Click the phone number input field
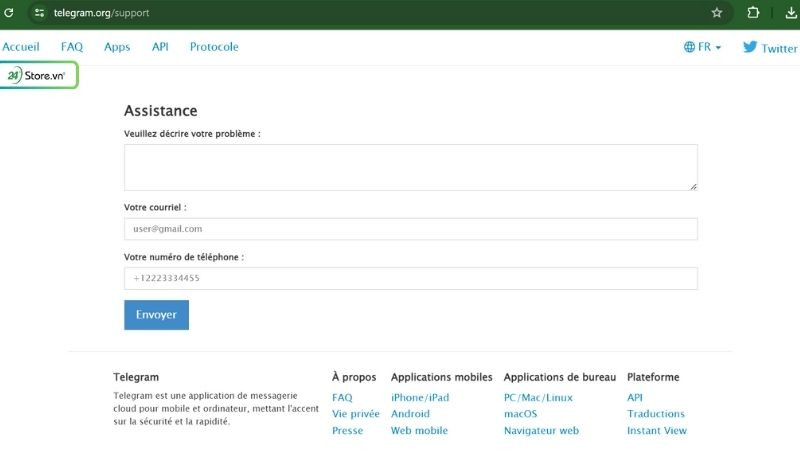The height and width of the screenshot is (457, 800). (410, 278)
